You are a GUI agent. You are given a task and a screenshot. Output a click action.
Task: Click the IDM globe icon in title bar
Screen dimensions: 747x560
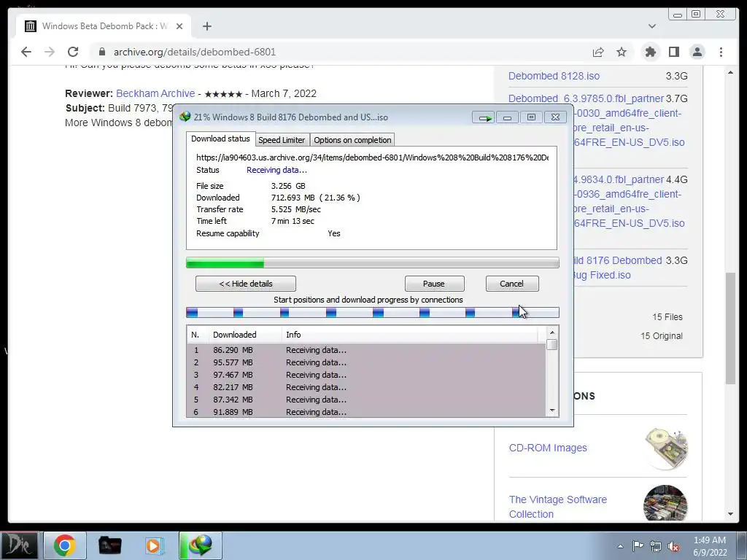185,117
